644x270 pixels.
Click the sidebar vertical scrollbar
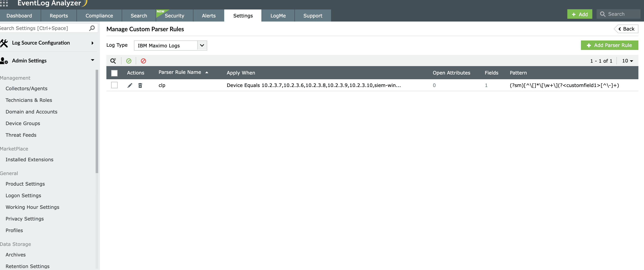pyautogui.click(x=97, y=121)
